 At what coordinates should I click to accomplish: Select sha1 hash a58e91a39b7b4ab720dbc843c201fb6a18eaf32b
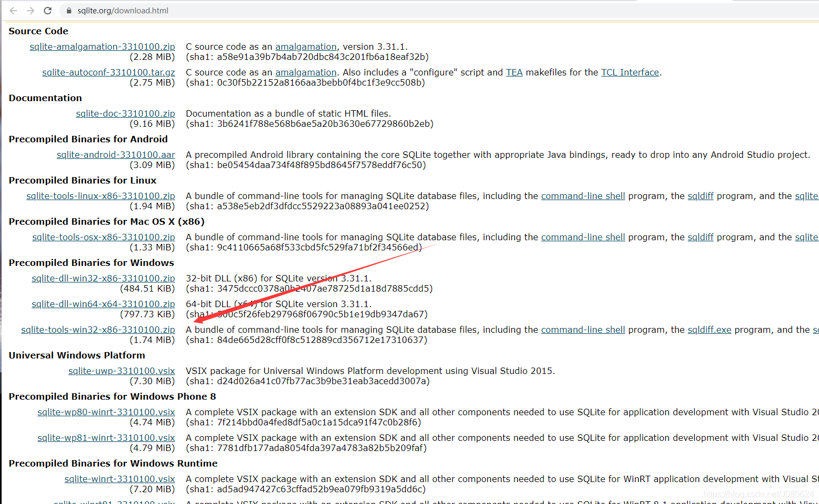tap(321, 57)
